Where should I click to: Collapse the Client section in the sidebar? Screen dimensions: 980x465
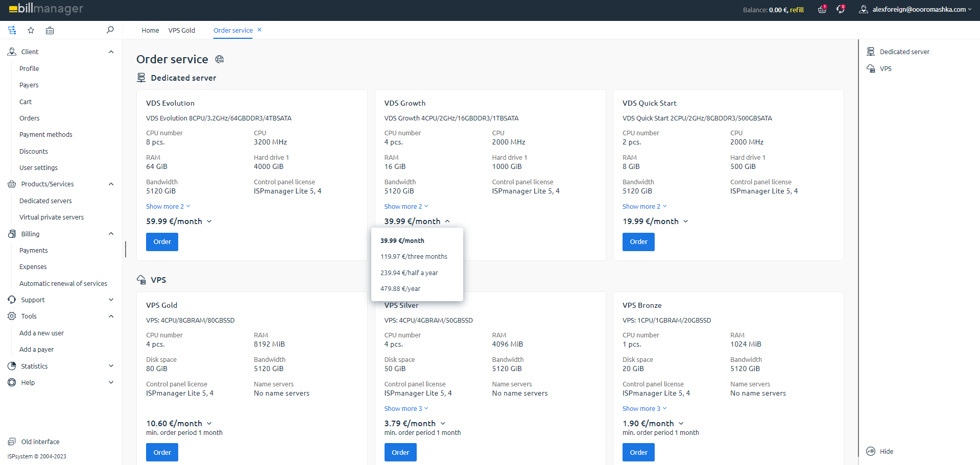pos(111,51)
